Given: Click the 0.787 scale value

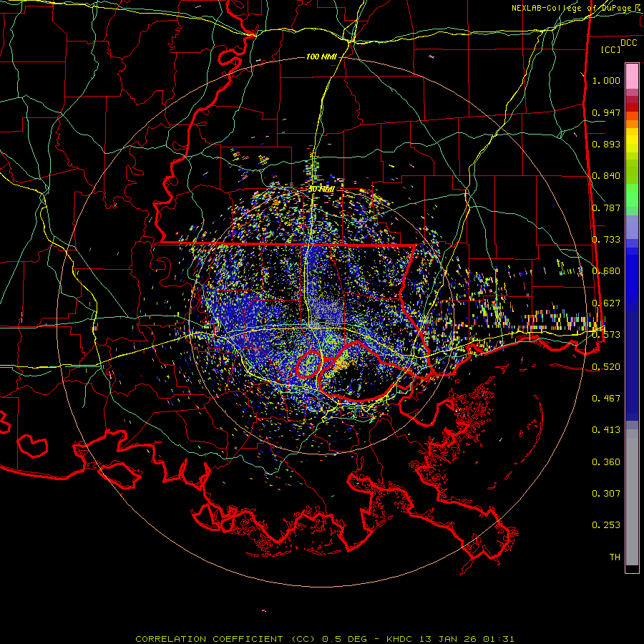Looking at the screenshot, I should [606, 208].
